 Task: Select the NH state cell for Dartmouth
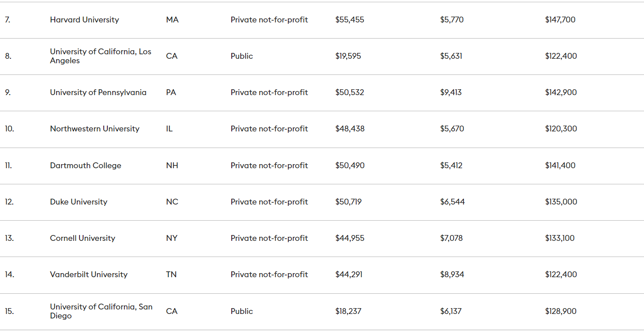[x=172, y=165]
